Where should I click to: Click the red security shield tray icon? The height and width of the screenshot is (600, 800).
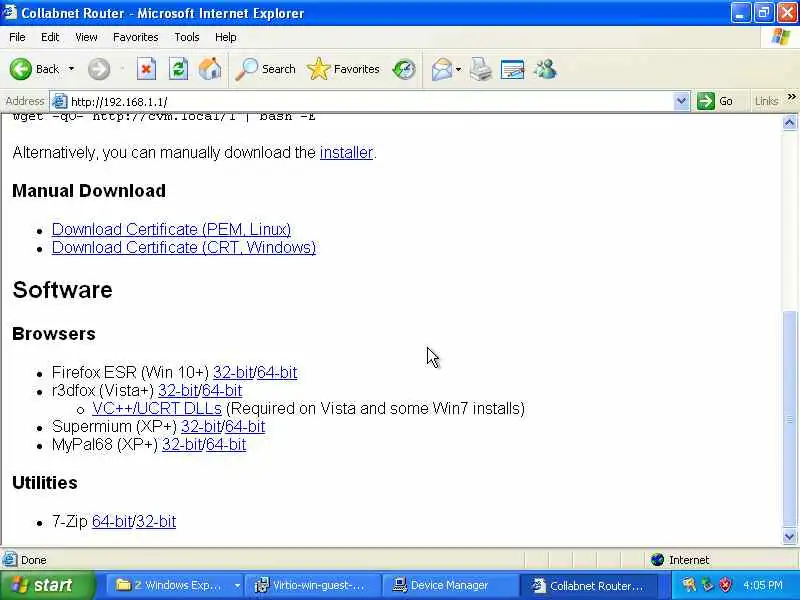[725, 585]
